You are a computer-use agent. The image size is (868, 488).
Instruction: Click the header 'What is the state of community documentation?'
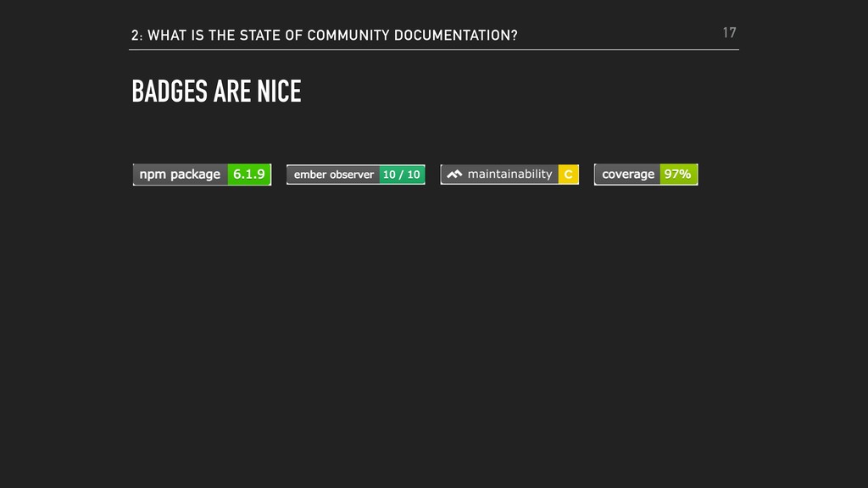(325, 36)
